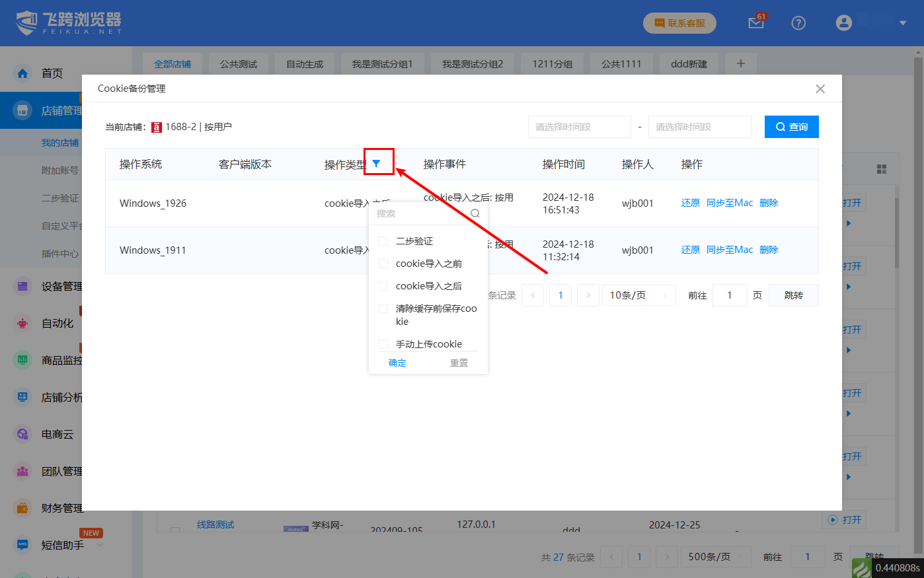Click the magnifier icon in filter search
The width and height of the screenshot is (924, 578).
pos(475,213)
